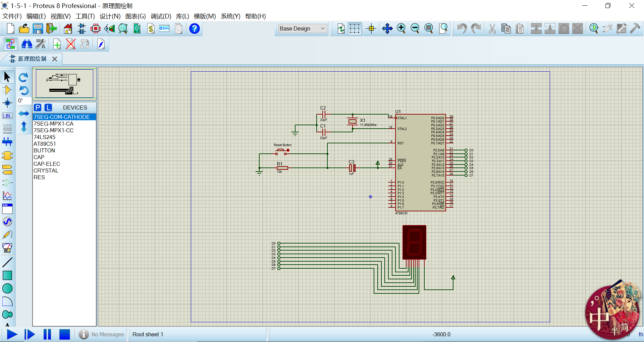Screen dimensions: 644x342
Task: Start the simulation with Play button
Action: tap(12, 334)
